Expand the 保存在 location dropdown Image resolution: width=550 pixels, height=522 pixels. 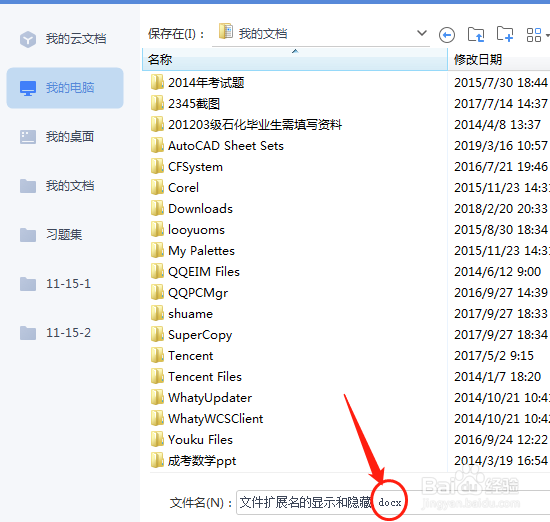(x=422, y=33)
